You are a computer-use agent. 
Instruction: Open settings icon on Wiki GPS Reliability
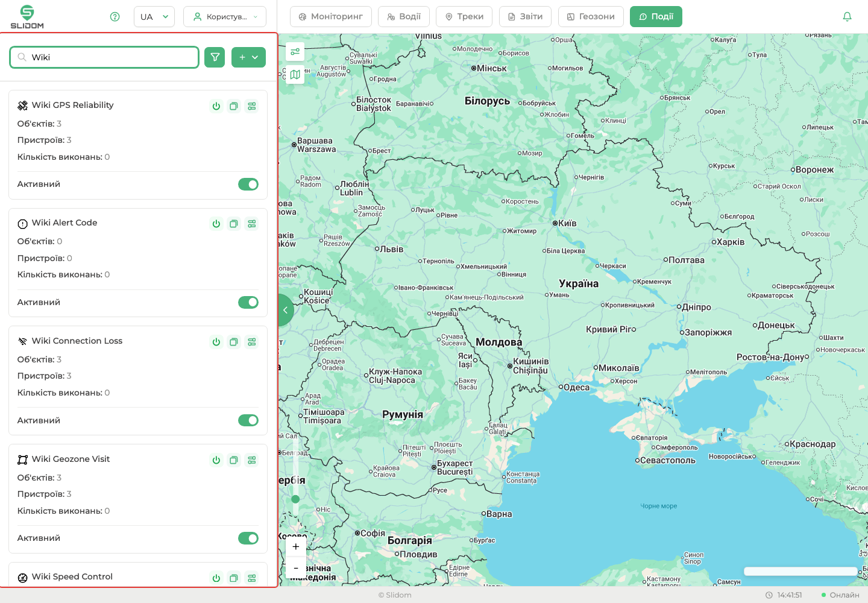(252, 106)
